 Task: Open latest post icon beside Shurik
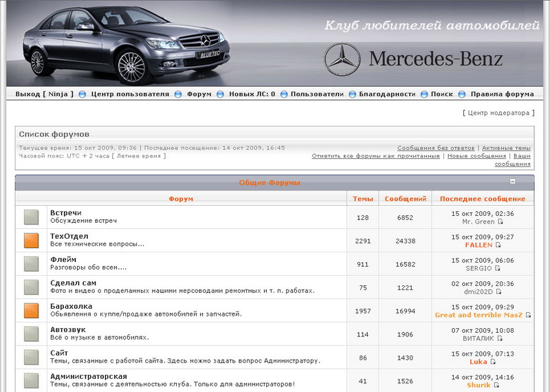point(496,385)
